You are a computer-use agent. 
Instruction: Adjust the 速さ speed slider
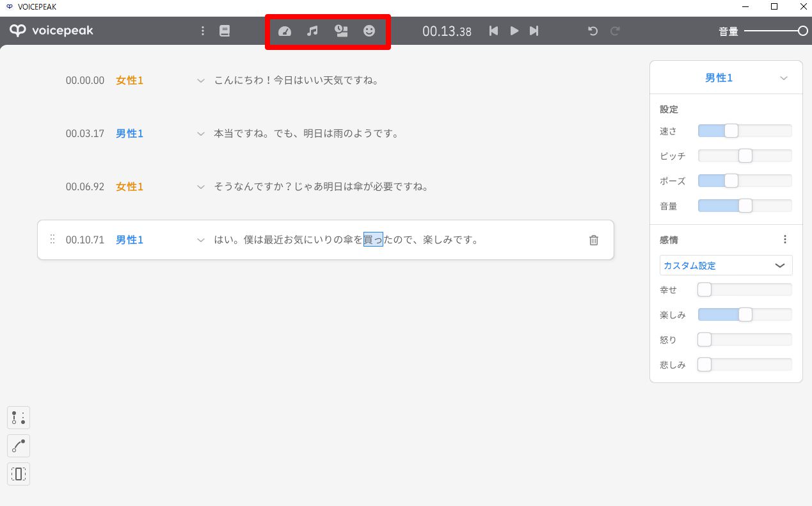click(745, 131)
